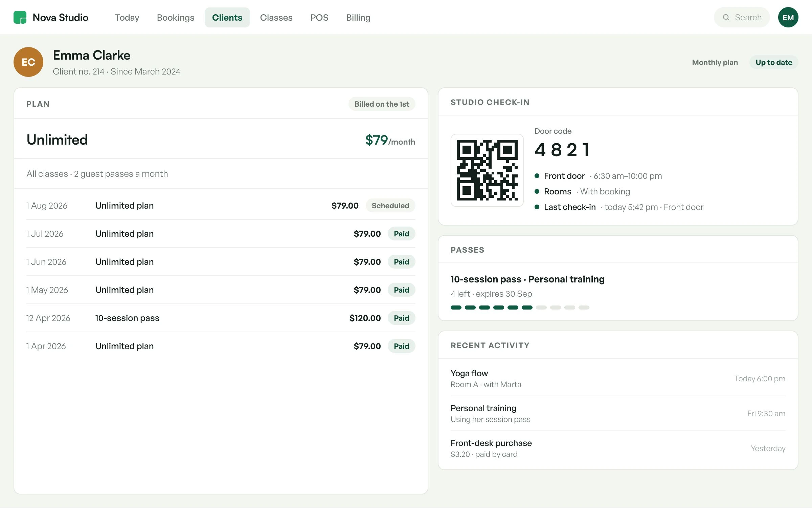Navigate to the Billing tab
This screenshot has width=812, height=508.
coord(358,17)
